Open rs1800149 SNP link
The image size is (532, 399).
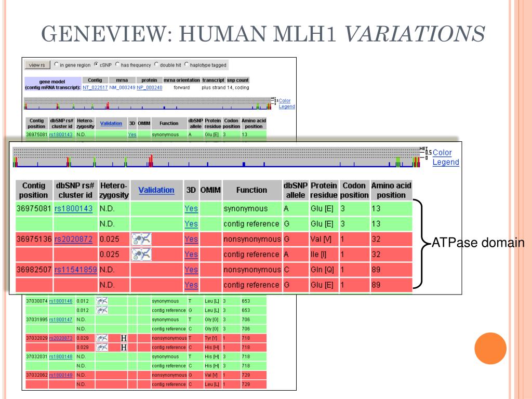coord(61,375)
